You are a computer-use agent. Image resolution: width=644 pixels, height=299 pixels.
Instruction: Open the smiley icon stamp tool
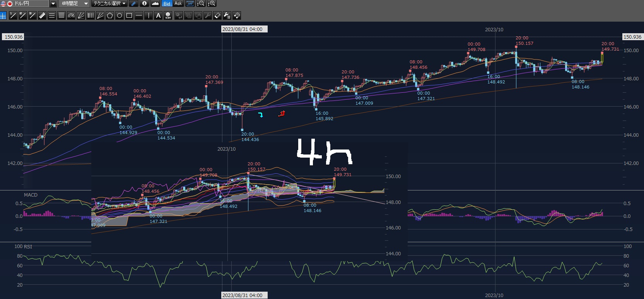click(x=168, y=15)
